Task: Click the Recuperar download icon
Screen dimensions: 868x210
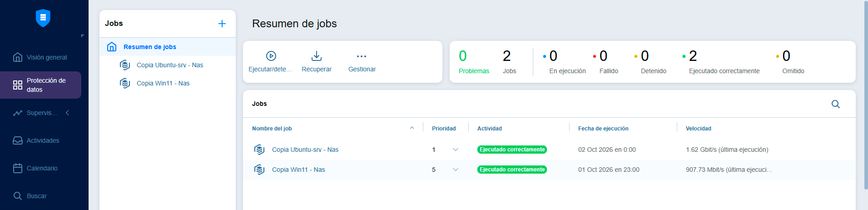Action: pos(317,56)
